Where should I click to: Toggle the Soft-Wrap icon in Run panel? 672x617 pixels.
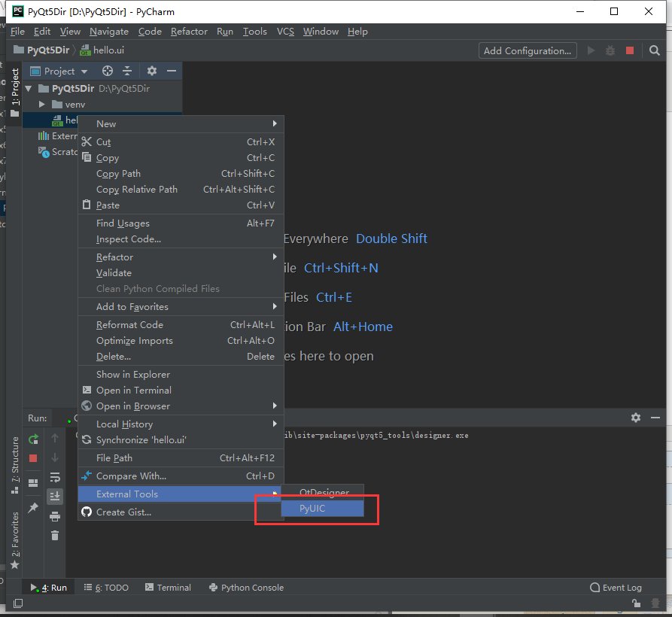tap(55, 477)
